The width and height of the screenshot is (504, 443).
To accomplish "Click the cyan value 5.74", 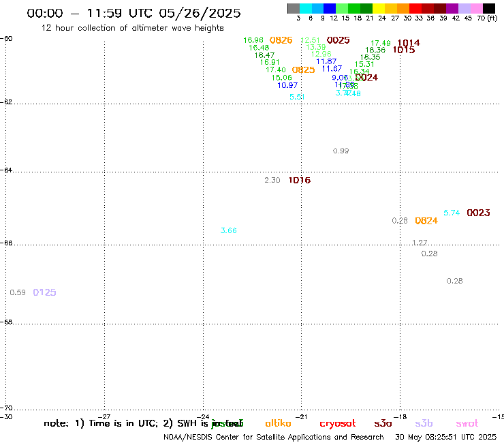I will tap(452, 213).
